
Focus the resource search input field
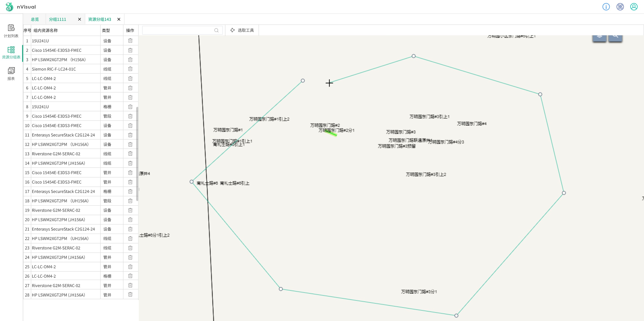(178, 30)
